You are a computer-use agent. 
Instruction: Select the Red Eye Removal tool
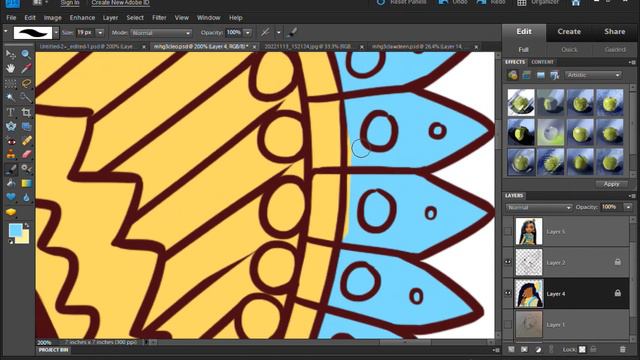click(11, 141)
